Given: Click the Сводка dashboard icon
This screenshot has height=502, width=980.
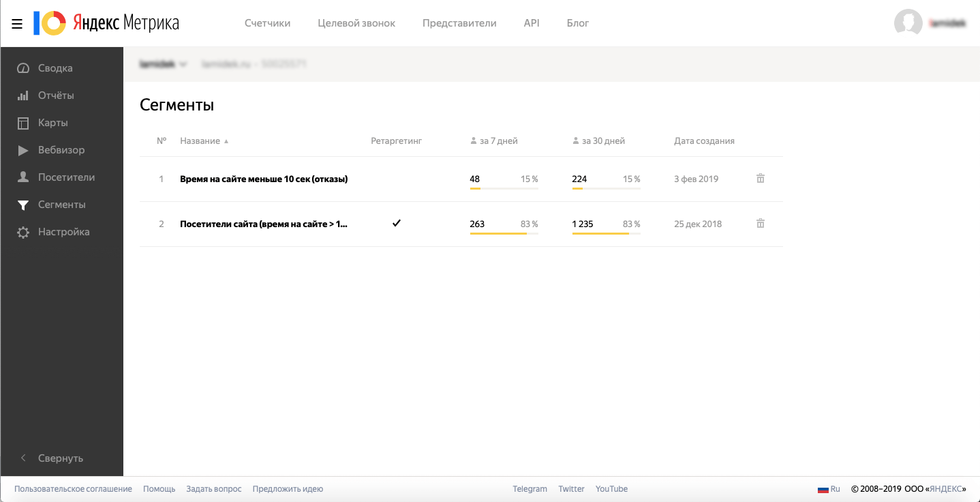Looking at the screenshot, I should click(23, 68).
